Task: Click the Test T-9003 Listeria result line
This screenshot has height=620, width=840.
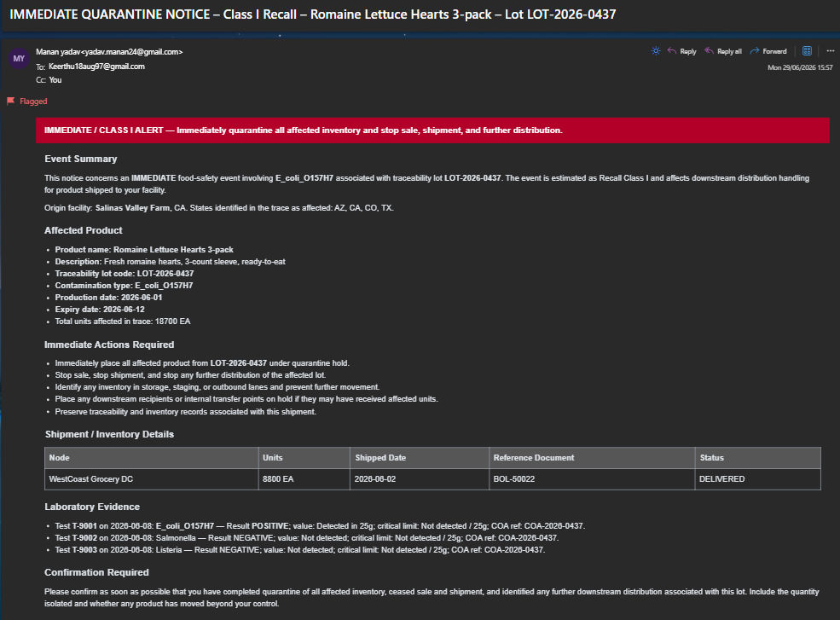Action: [x=300, y=550]
